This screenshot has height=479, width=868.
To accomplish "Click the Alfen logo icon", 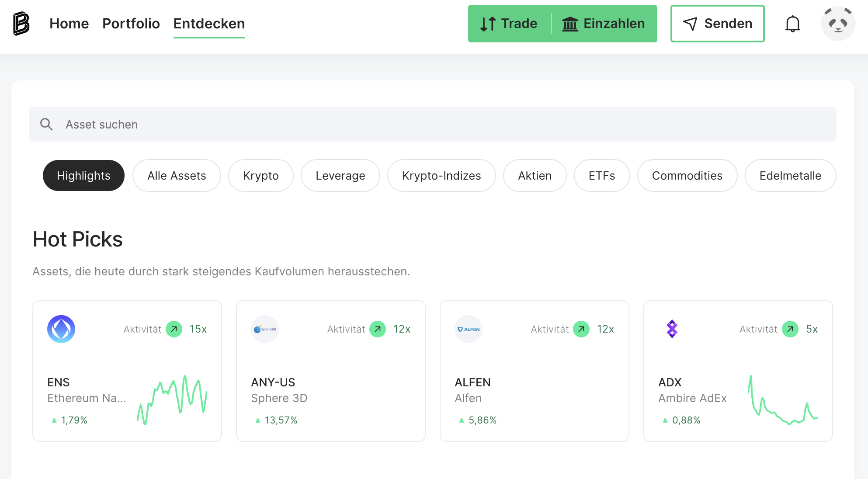I will pos(469,329).
